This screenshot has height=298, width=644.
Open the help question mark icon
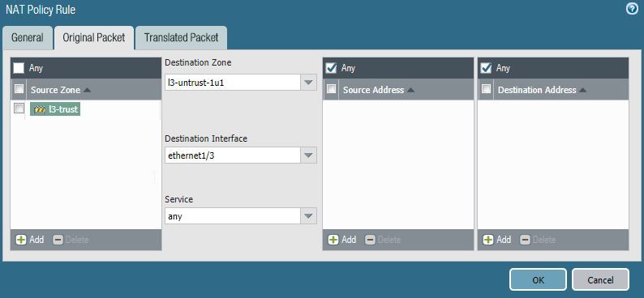633,9
